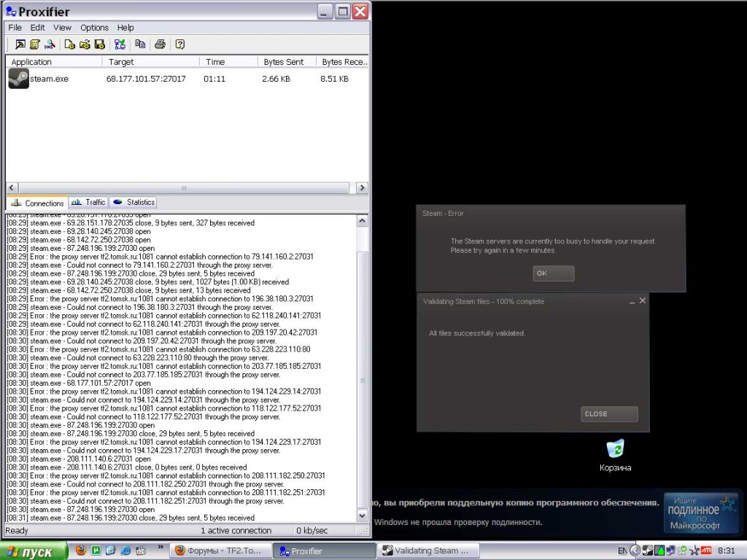This screenshot has height=560, width=747.
Task: Open Proxification Rules scroll icon
Action: coord(35,44)
